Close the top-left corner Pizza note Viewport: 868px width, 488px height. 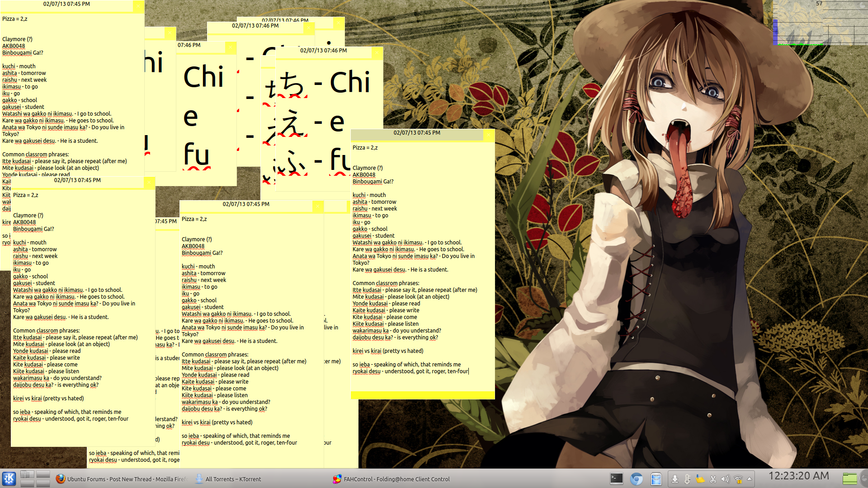pos(138,6)
